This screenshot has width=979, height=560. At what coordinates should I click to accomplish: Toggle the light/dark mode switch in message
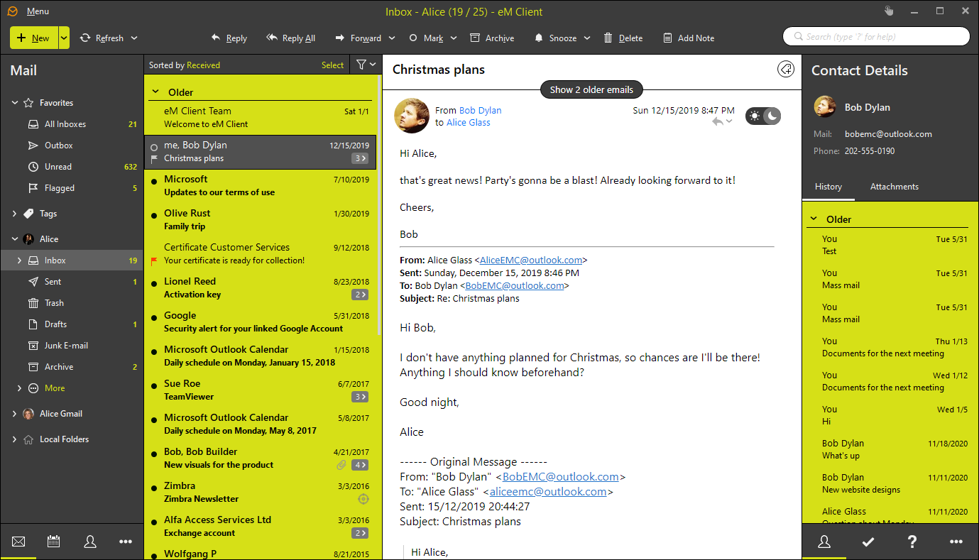coord(762,116)
